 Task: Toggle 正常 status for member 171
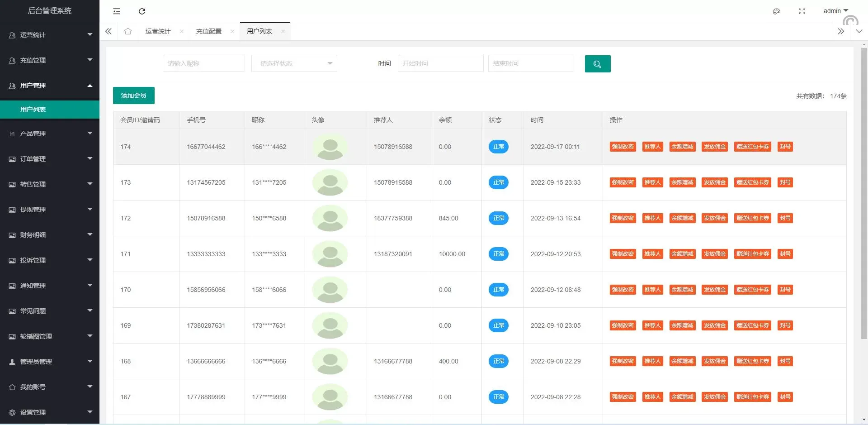tap(498, 254)
